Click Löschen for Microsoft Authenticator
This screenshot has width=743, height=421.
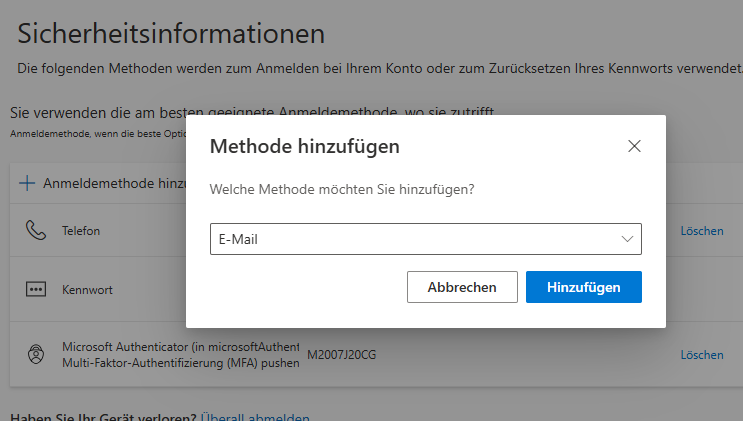click(x=701, y=355)
